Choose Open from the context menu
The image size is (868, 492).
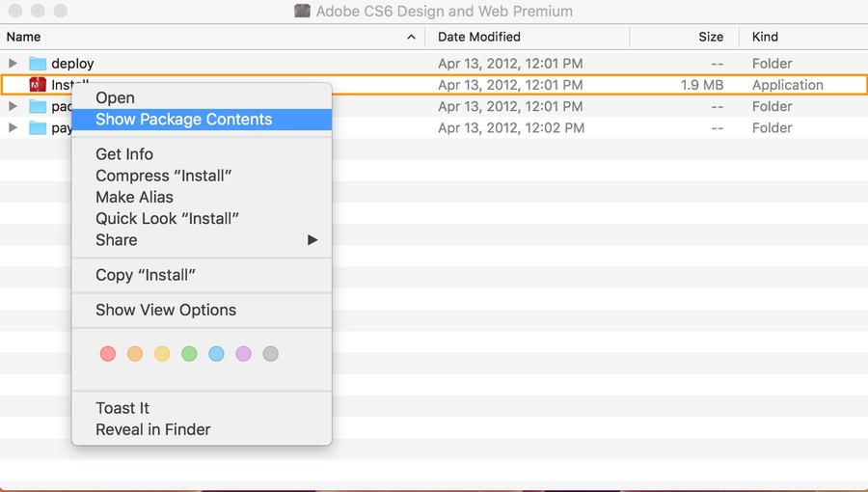tap(202, 98)
